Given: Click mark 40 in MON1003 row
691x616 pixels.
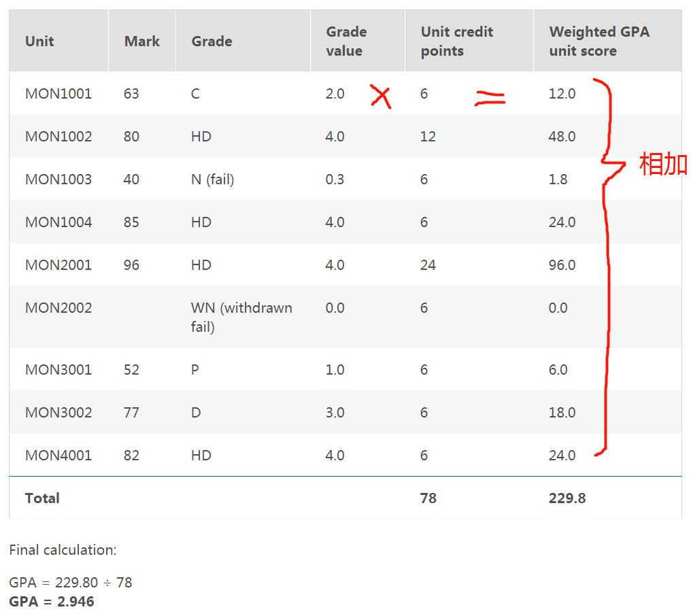Looking at the screenshot, I should 131,179.
